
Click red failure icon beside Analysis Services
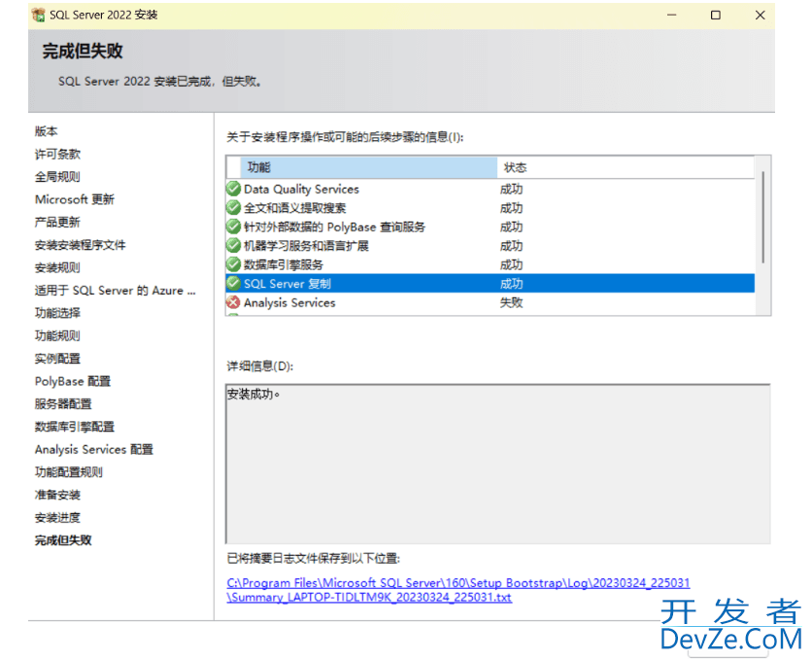pos(233,302)
